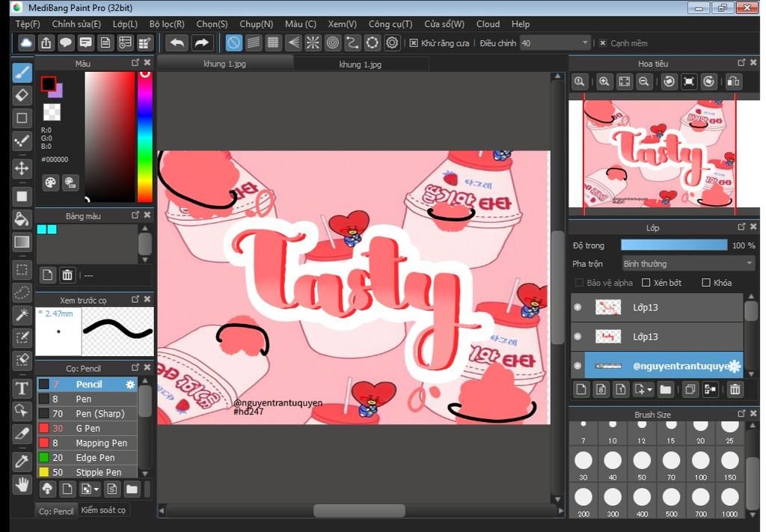Enable Xén bớt clipping checkbox
Image resolution: width=766 pixels, height=532 pixels.
coord(646,282)
